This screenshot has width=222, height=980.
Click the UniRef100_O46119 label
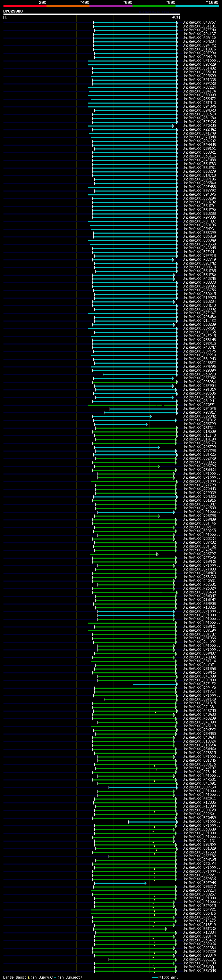[199, 726]
